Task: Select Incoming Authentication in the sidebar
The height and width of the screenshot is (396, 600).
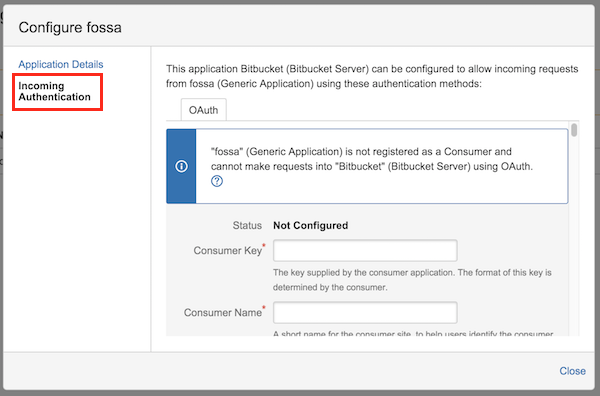Action: click(x=54, y=91)
